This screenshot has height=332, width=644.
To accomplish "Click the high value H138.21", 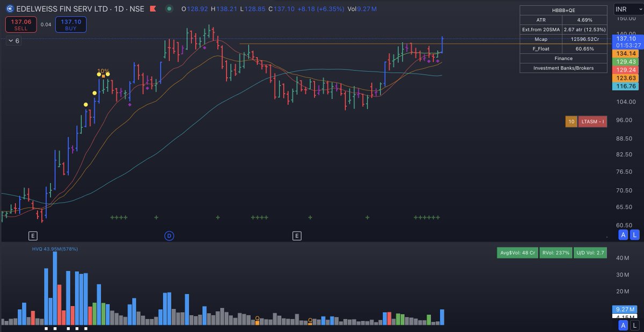I will pos(224,9).
